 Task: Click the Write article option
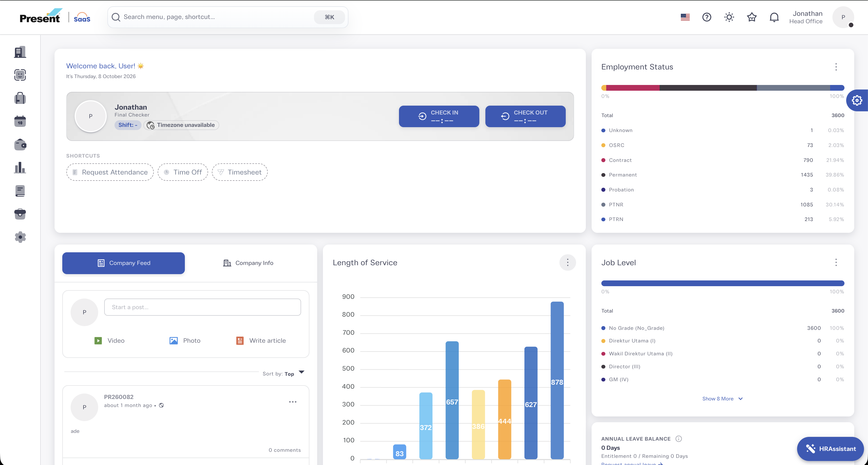[x=261, y=341]
